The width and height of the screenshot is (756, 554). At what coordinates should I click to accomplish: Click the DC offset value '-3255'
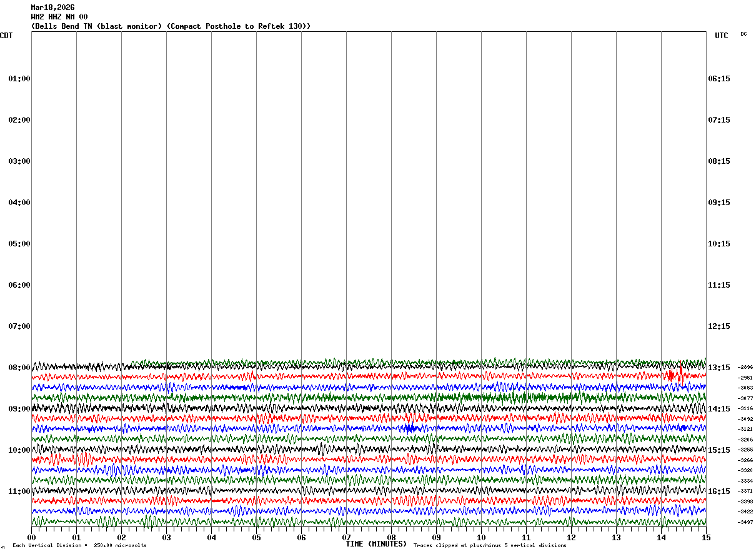pos(745,450)
